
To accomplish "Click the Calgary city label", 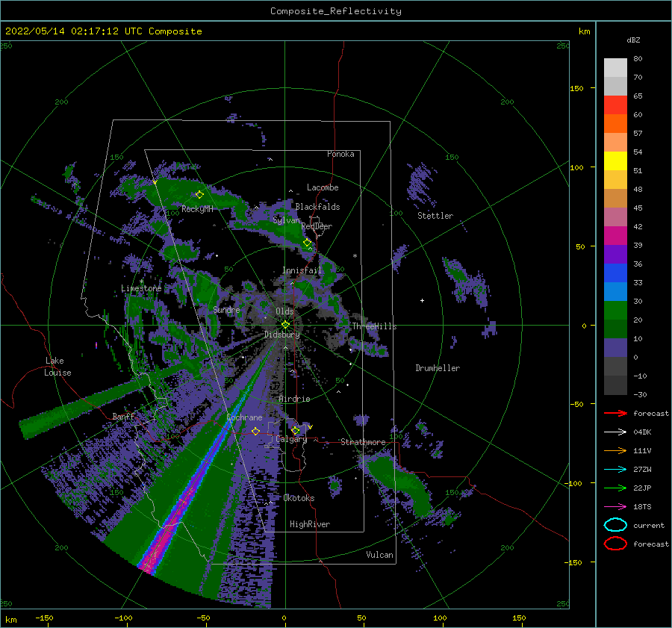I will (x=291, y=439).
